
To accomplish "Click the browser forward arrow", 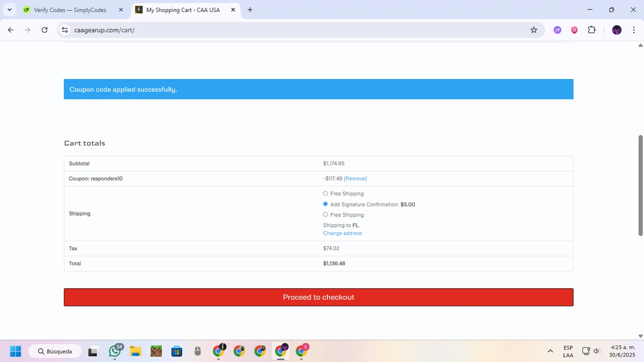I will point(27,30).
